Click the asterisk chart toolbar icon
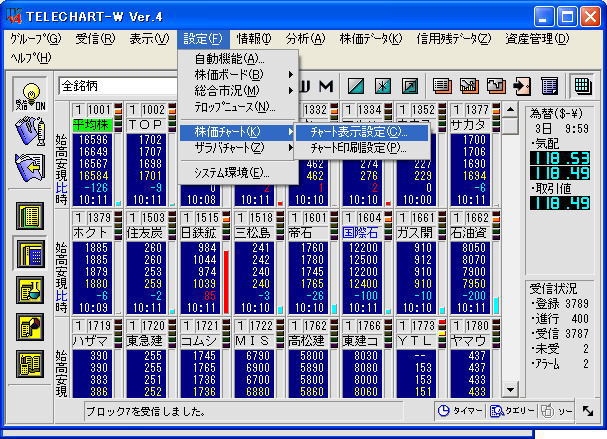The height and width of the screenshot is (439, 607). pyautogui.click(x=382, y=86)
